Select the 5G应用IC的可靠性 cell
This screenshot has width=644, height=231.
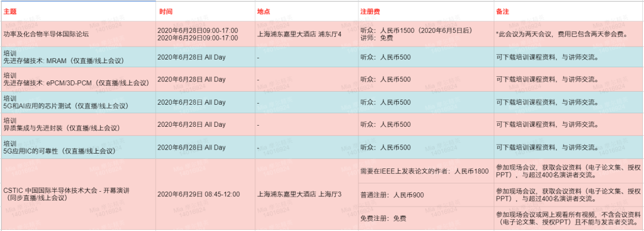pos(78,147)
